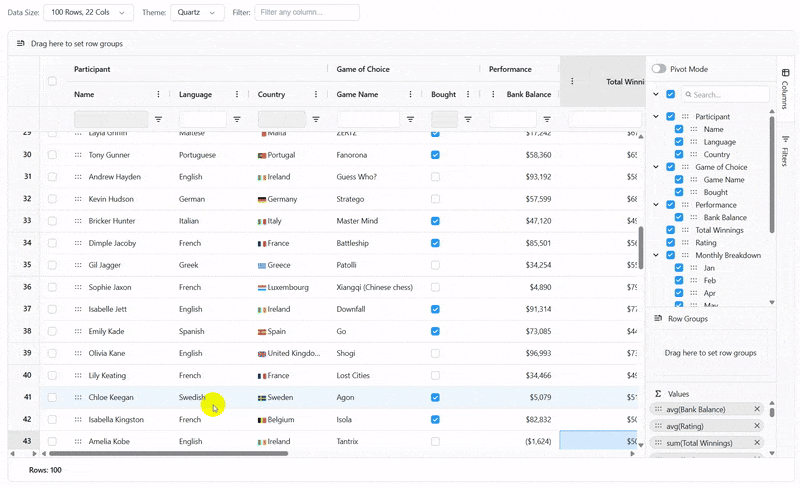This screenshot has width=800, height=489.
Task: Remove sum(Total Winnings) from Values
Action: pyautogui.click(x=757, y=443)
